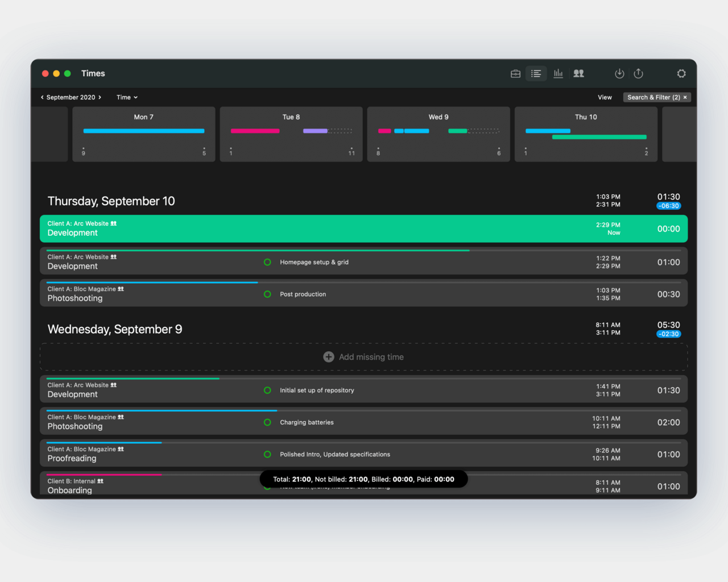Select the Mon 7 day card
Viewport: 728px width, 582px height.
(x=144, y=134)
